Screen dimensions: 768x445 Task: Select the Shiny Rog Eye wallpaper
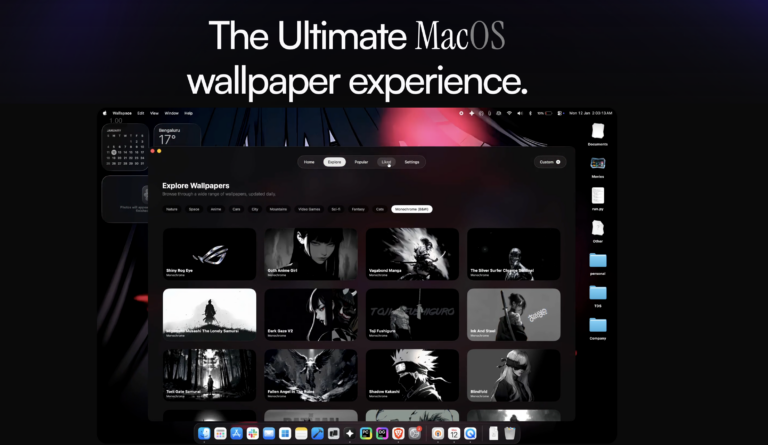pyautogui.click(x=210, y=254)
